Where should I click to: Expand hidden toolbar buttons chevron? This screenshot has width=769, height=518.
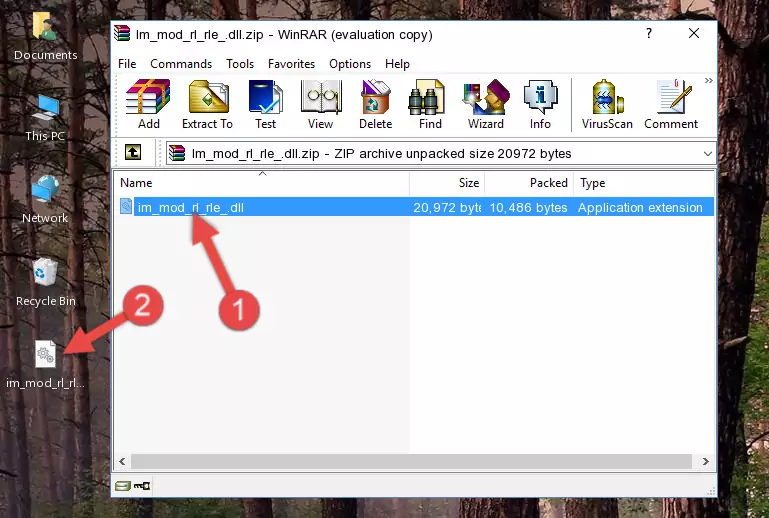[708, 80]
